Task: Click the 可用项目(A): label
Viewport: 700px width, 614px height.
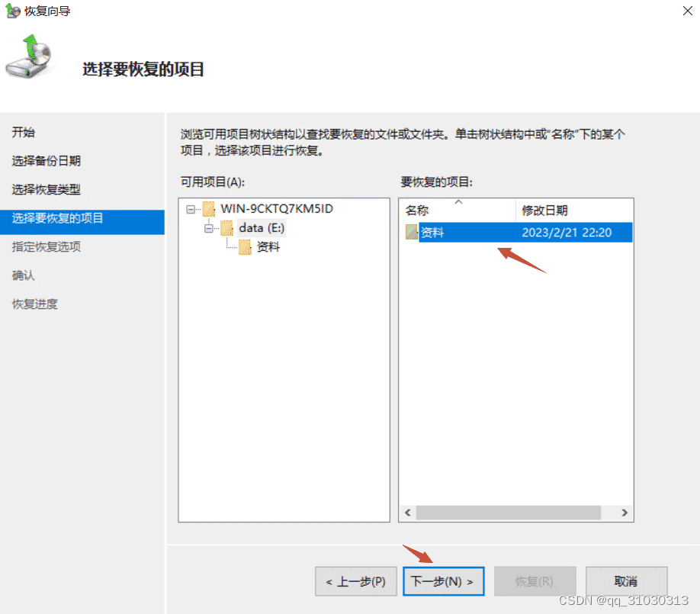Action: point(213,182)
